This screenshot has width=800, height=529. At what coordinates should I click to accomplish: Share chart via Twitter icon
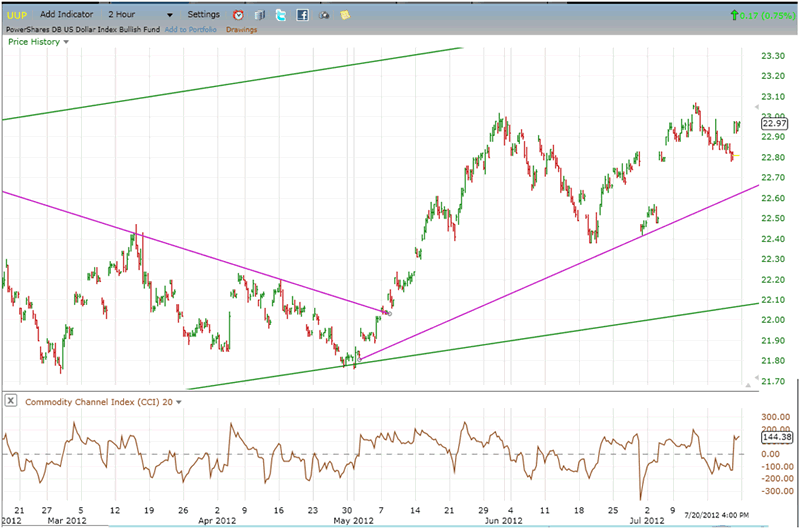click(x=281, y=15)
